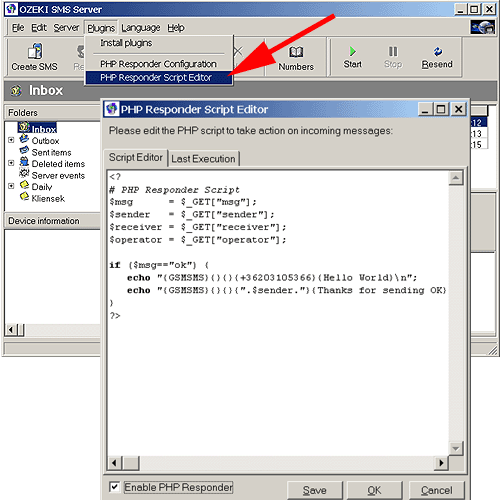The height and width of the screenshot is (500, 500).
Task: Choose Install plugins menu entry
Action: 159,43
